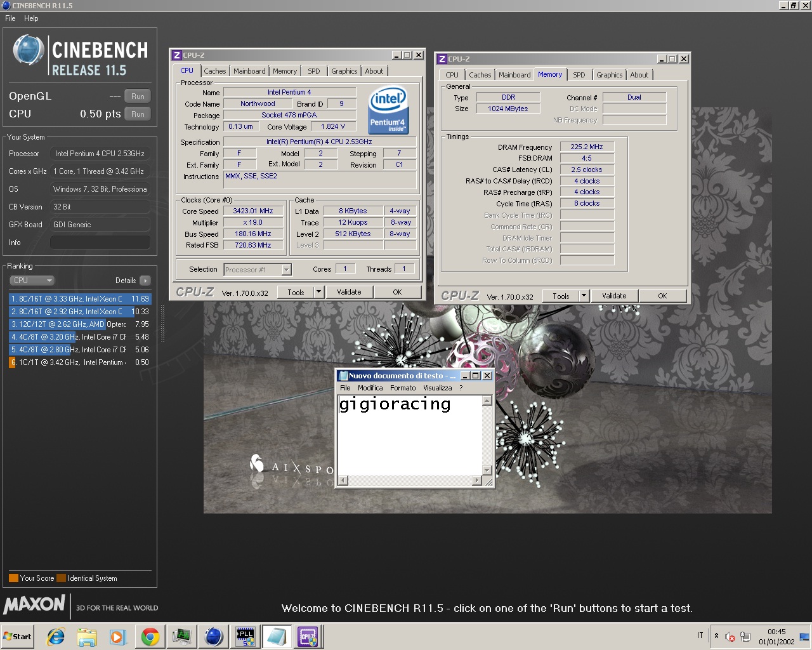Click Notepad horizontal scrollbar right arrow

pos(477,481)
